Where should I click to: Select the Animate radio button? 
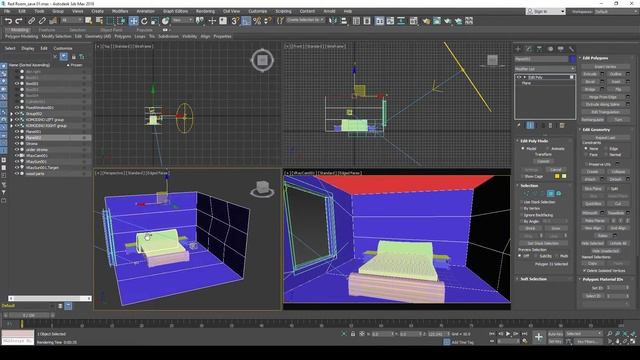click(548, 149)
